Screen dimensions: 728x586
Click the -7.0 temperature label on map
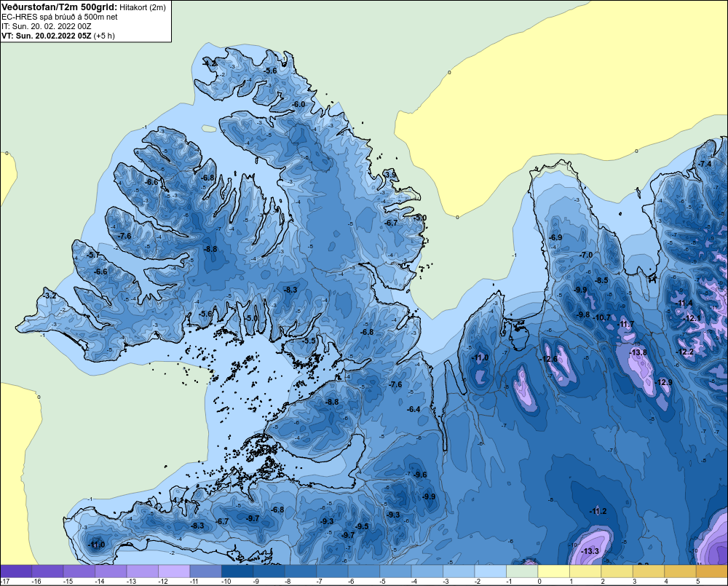[x=586, y=255]
